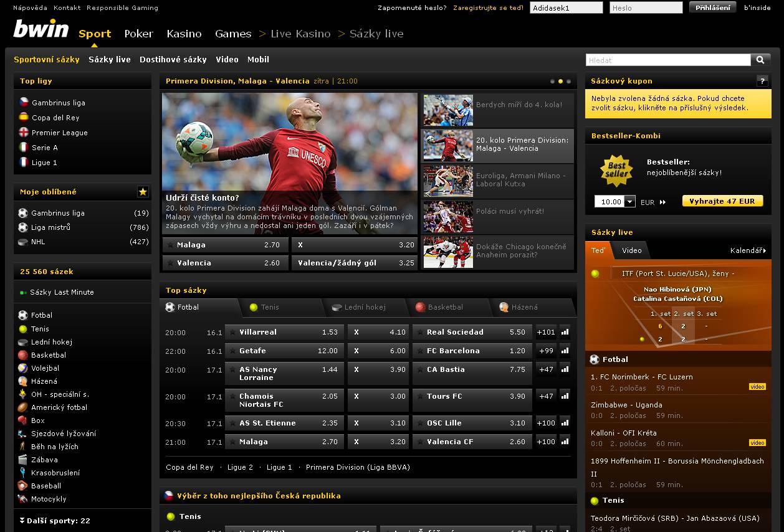Click the bwin logo
Screen dimensions: 784x532
(41, 29)
